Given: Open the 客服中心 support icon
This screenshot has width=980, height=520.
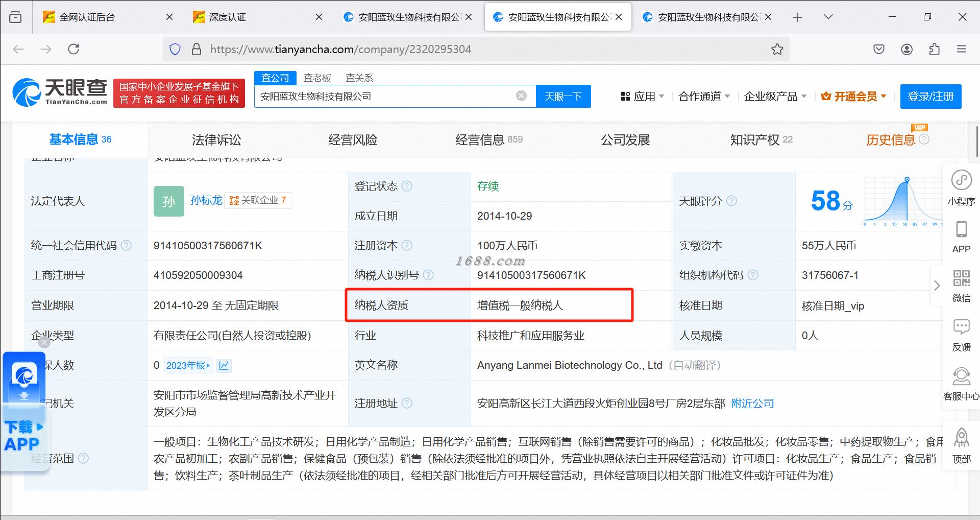Looking at the screenshot, I should [x=962, y=384].
